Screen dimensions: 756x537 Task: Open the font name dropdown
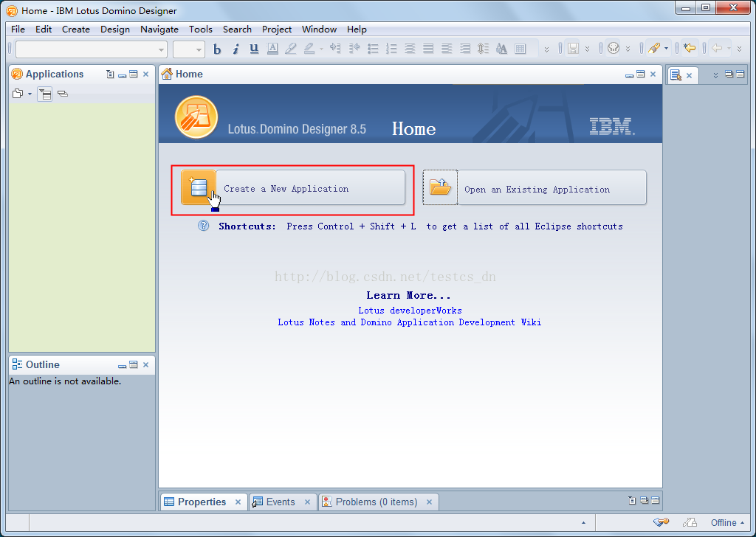162,49
